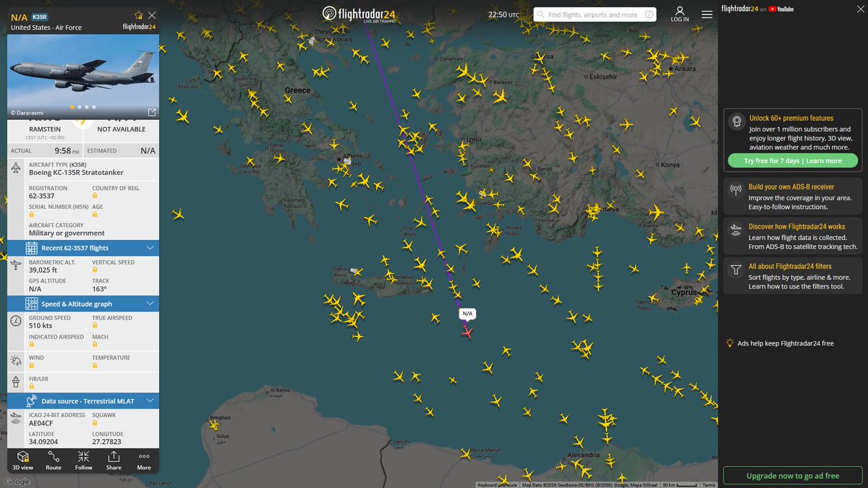This screenshot has width=868, height=488.
Task: Expand Speed & Altitude graph section
Action: 83,304
